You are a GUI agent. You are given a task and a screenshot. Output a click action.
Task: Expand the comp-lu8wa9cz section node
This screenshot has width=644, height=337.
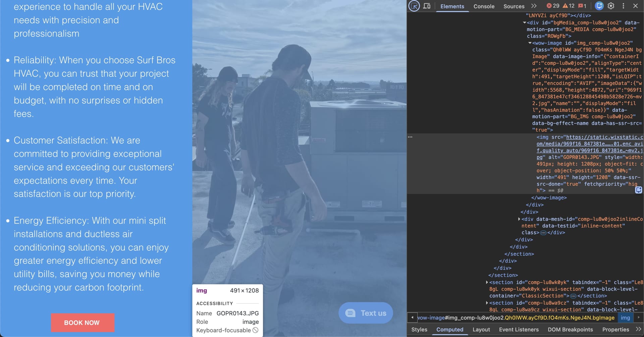tap(487, 303)
